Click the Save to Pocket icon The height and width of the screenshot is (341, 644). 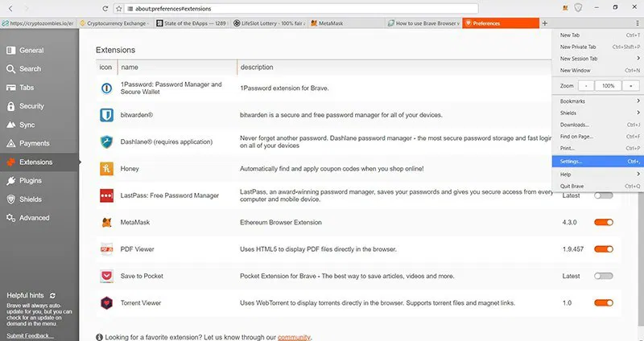click(106, 276)
